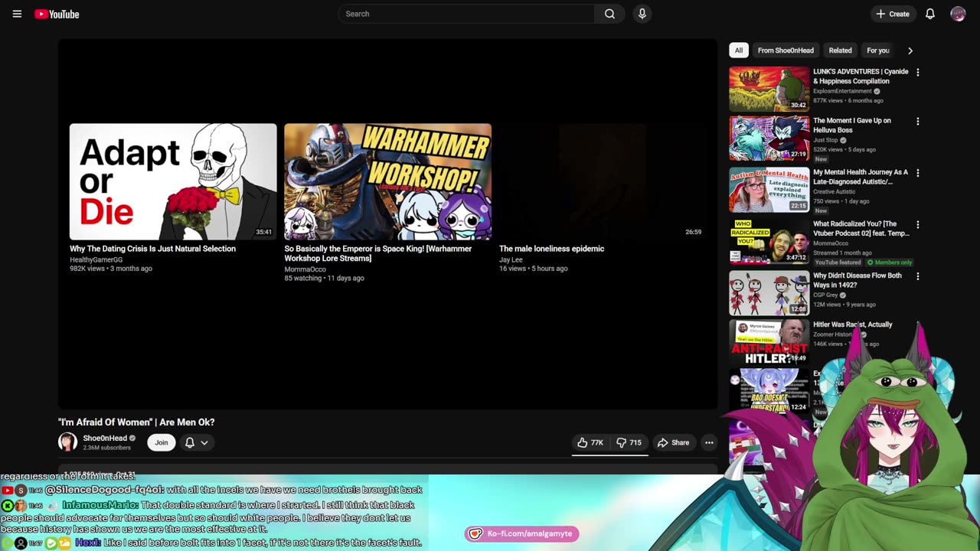
Task: Click HealthyGamerGG channel name
Action: coord(96,260)
